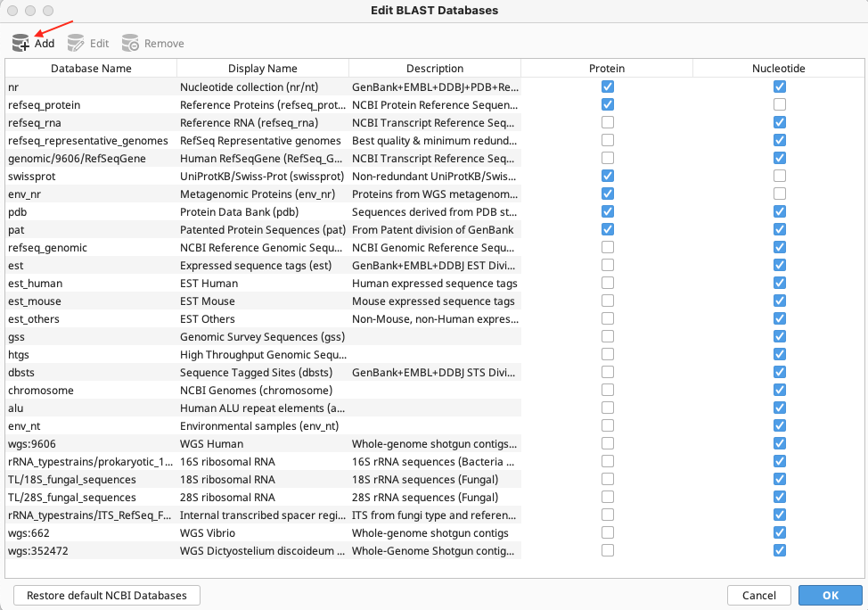Click 'Expressed sequence tags (est)' cell
Viewport: 868px width, 610px height.
[x=263, y=266]
